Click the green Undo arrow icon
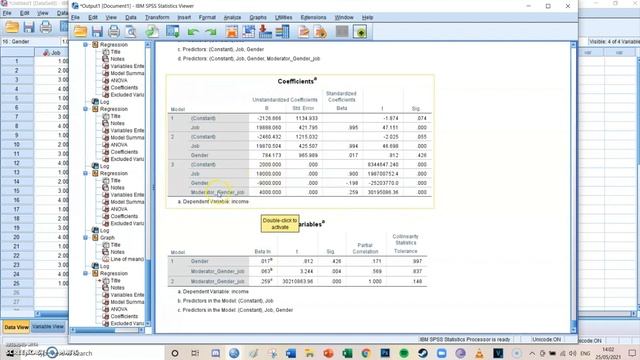Image resolution: width=640 pixels, height=360 pixels. pyautogui.click(x=193, y=32)
